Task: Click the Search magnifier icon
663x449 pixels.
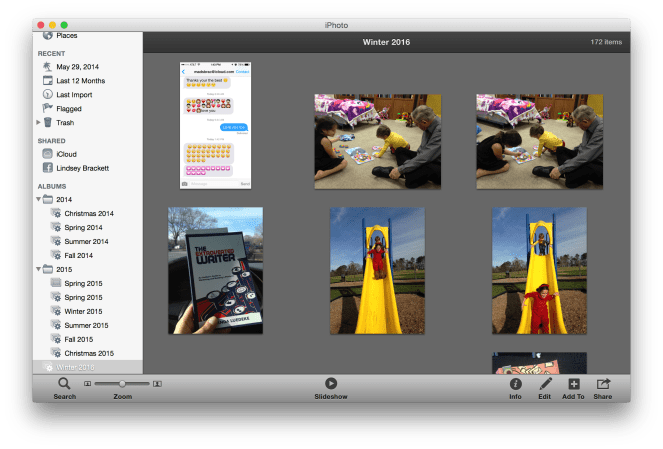Action: [x=64, y=384]
